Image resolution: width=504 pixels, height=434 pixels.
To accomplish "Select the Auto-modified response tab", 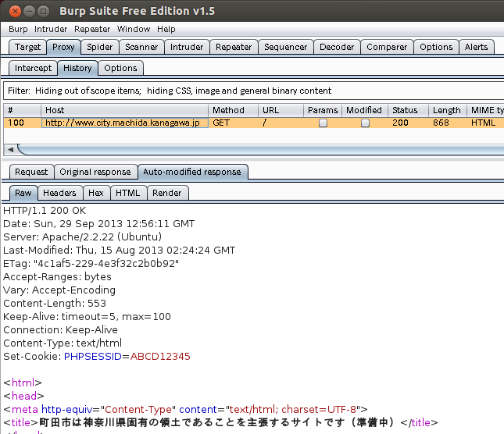I will click(x=192, y=172).
